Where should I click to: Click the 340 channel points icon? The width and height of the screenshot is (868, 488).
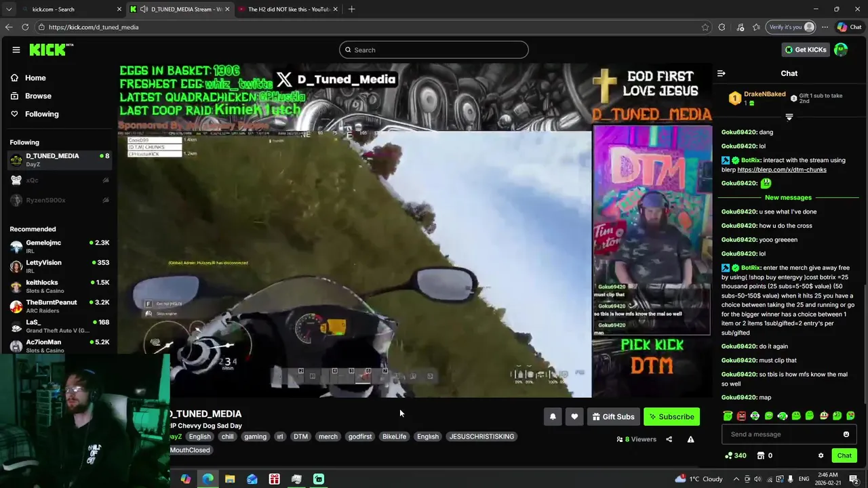tap(735, 455)
